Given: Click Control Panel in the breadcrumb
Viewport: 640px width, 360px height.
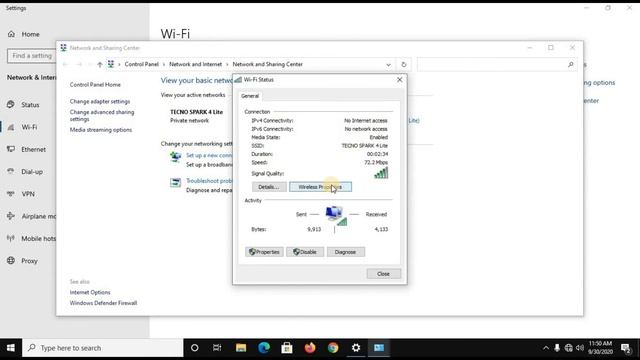Looking at the screenshot, I should click(142, 64).
